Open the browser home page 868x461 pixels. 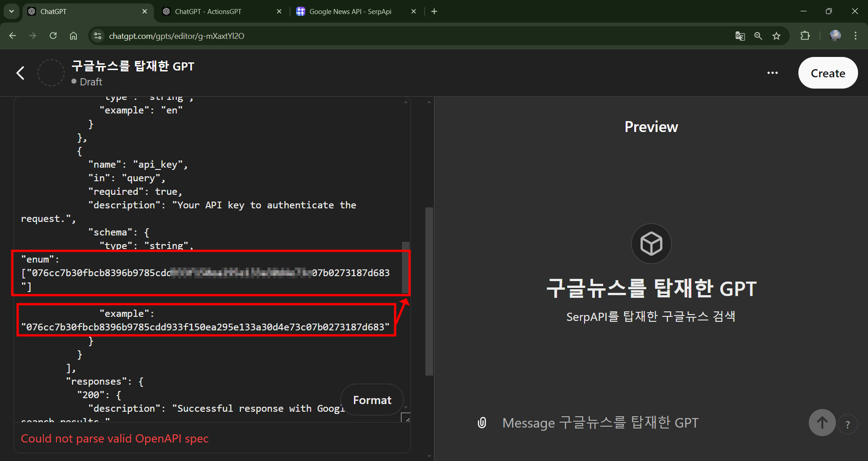click(73, 36)
